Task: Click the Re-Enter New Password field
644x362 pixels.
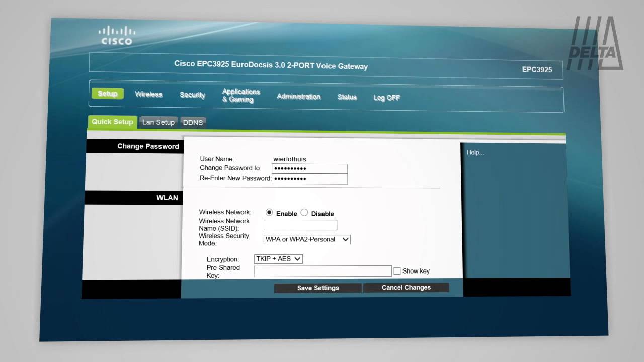Action: tap(309, 179)
